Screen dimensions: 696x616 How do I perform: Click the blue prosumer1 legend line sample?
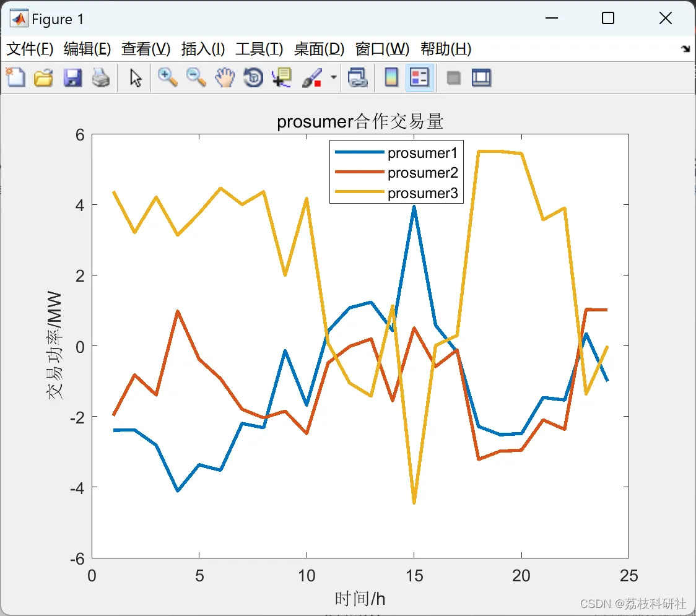coord(359,152)
